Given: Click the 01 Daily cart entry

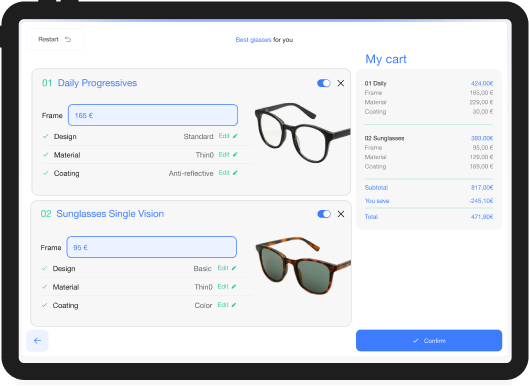Looking at the screenshot, I should click(x=375, y=83).
